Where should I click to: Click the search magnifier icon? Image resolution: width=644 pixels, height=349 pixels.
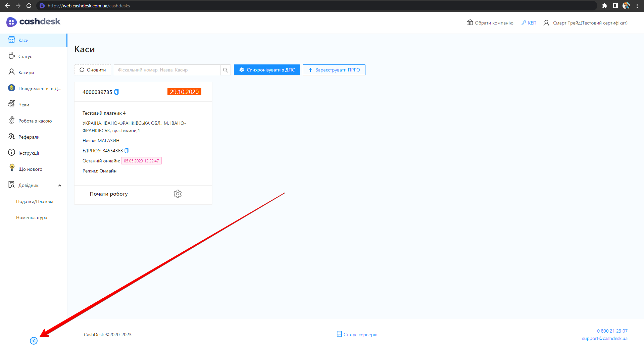(226, 70)
